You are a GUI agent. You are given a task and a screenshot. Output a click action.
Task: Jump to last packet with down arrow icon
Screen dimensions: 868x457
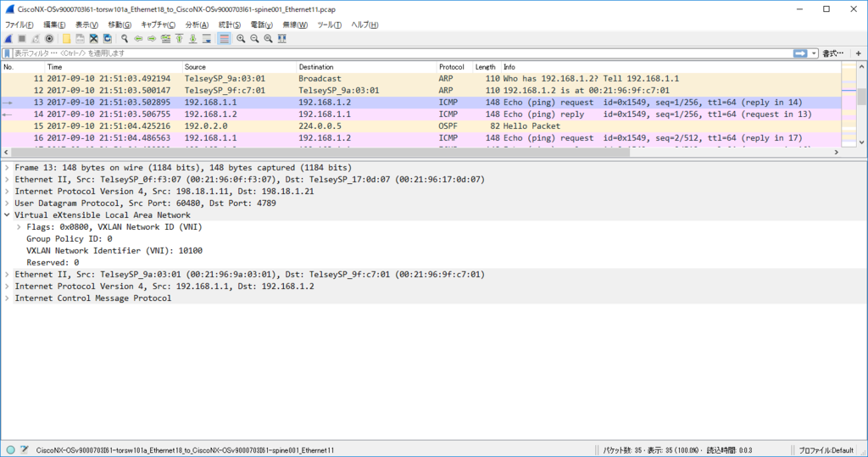click(192, 39)
